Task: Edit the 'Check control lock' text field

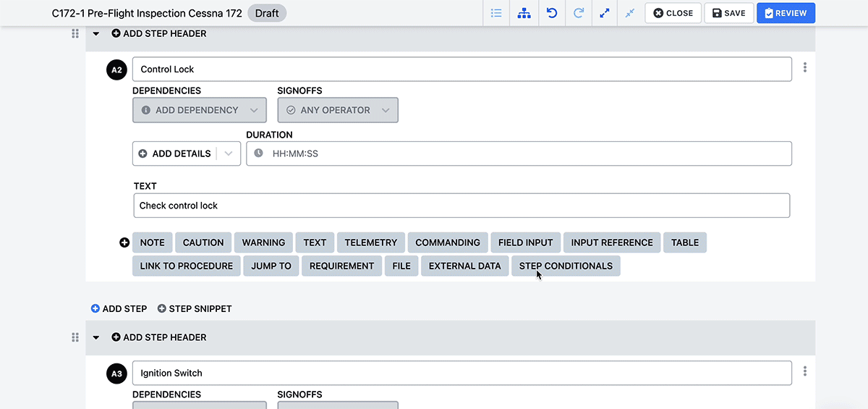Action: [x=461, y=206]
